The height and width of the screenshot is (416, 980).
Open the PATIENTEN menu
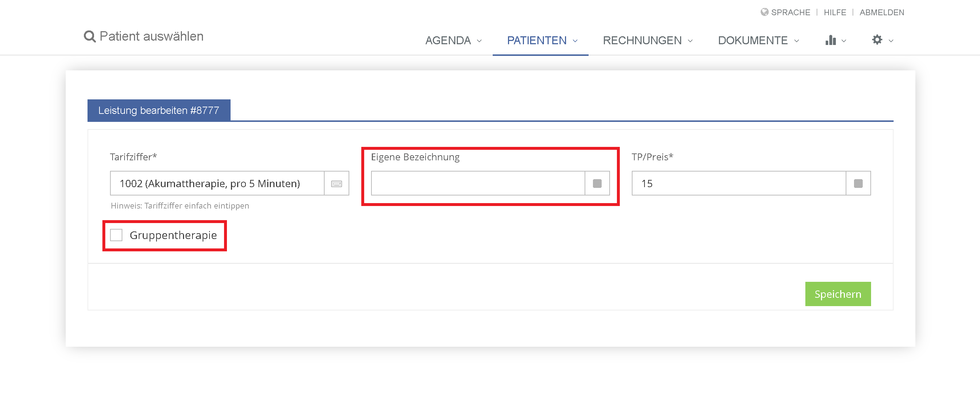(536, 40)
